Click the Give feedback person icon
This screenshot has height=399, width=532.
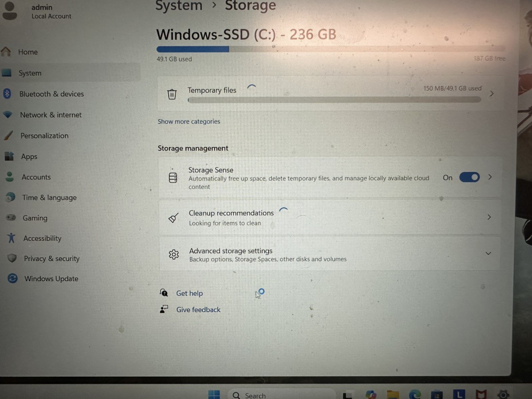coord(164,309)
